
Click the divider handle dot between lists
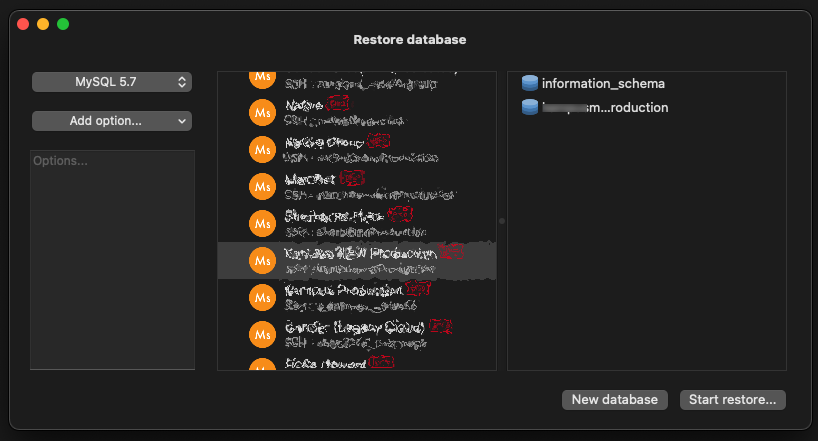pos(502,221)
